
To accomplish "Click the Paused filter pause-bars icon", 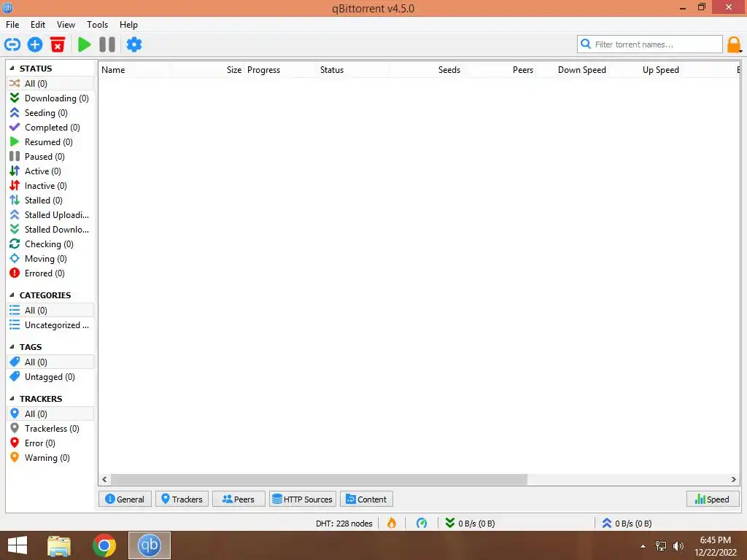I will [x=15, y=156].
